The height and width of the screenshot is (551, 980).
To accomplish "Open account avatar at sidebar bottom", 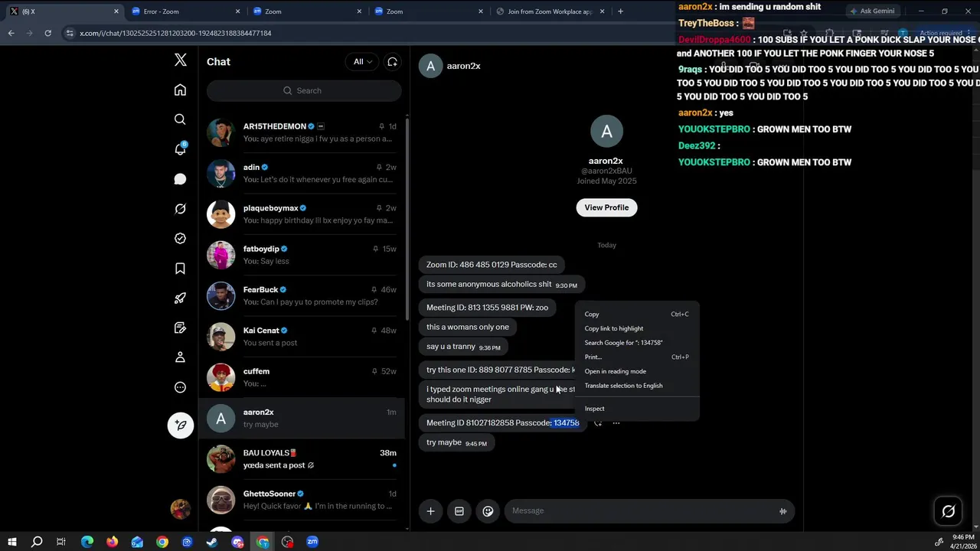I will [x=180, y=509].
